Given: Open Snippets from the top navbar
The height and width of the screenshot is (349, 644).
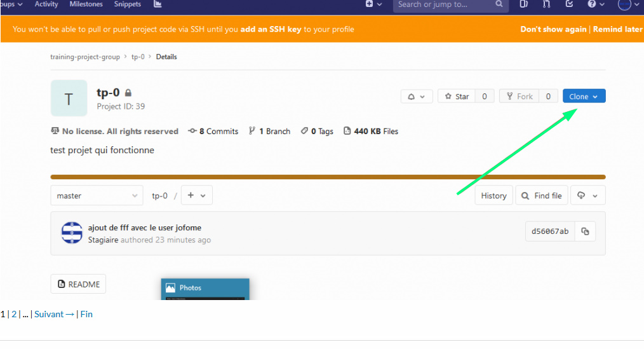Looking at the screenshot, I should (127, 4).
